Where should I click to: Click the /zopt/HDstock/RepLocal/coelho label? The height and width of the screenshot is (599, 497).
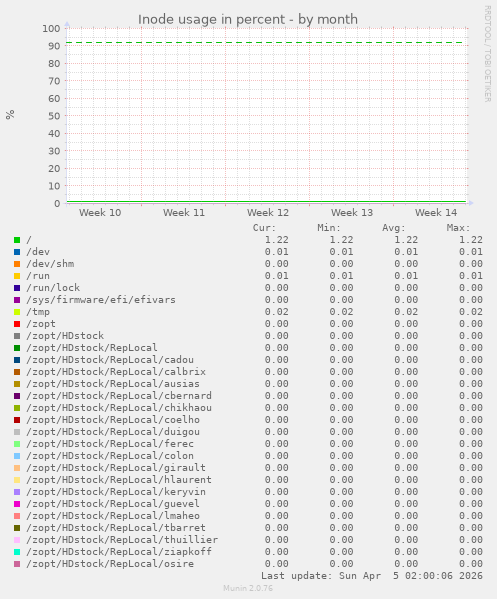113,420
